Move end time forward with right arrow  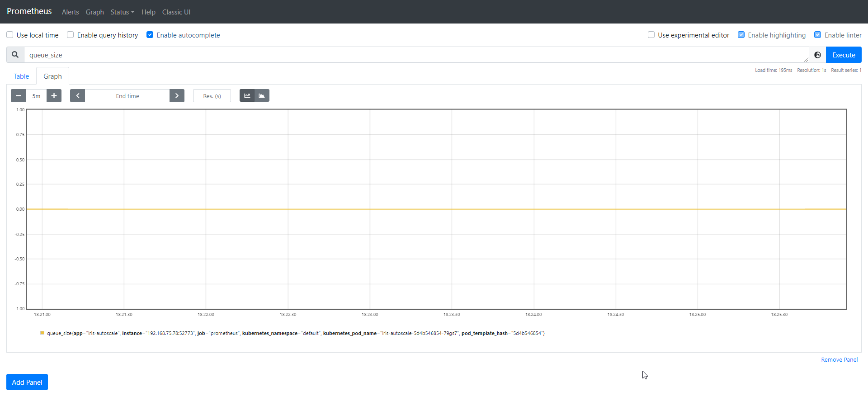177,96
